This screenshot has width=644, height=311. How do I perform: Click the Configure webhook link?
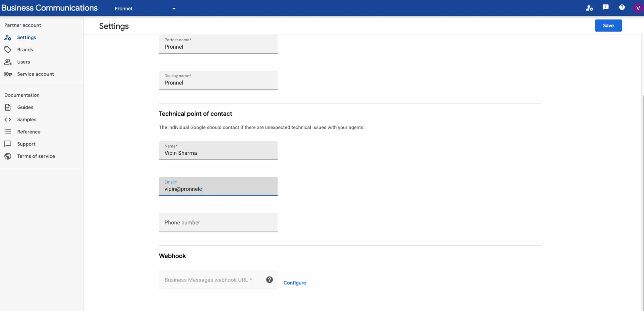(295, 283)
